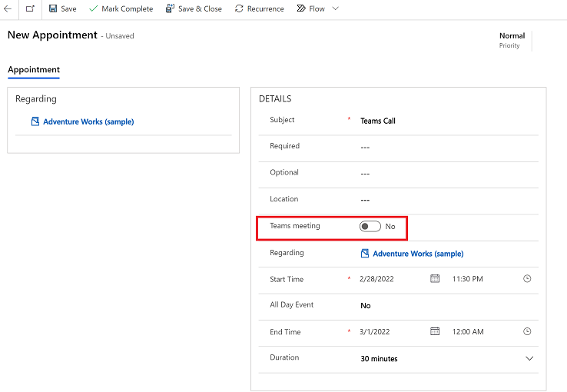The width and height of the screenshot is (567, 392).
Task: Open the Recurrence command
Action: point(260,8)
